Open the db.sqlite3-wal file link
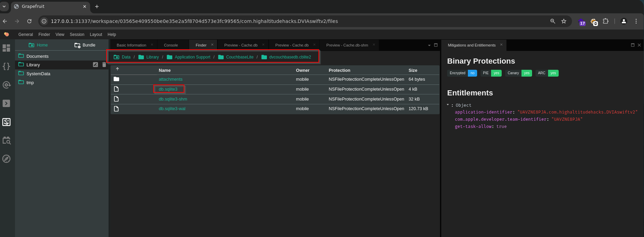This screenshot has width=644, height=237. tap(172, 109)
